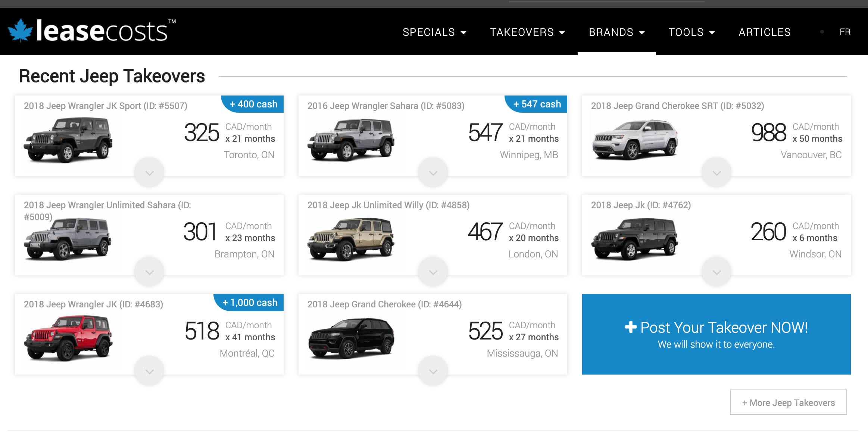Expand details for Wrangler Sahara #5083
The width and height of the screenshot is (868, 435).
(433, 173)
